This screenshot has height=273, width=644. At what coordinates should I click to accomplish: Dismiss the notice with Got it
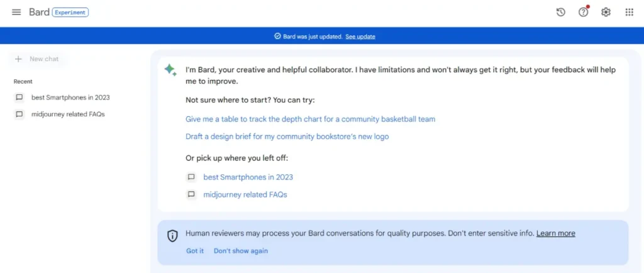click(195, 251)
